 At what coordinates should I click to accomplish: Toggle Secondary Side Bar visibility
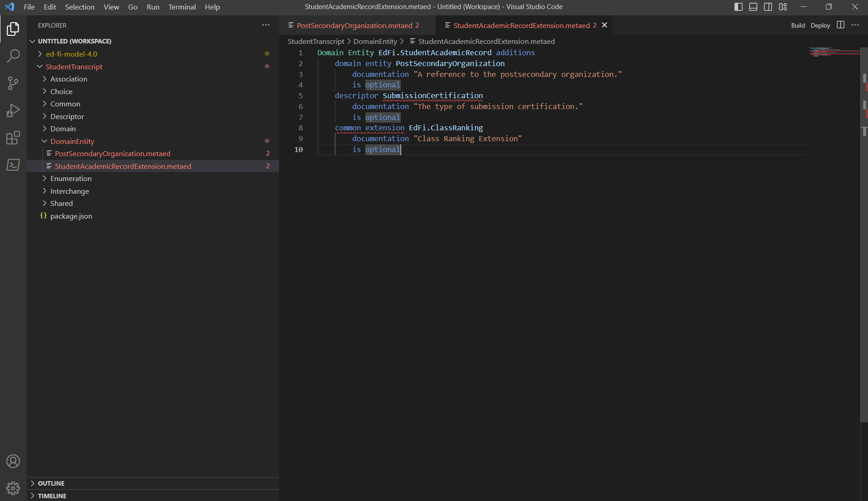(x=768, y=7)
